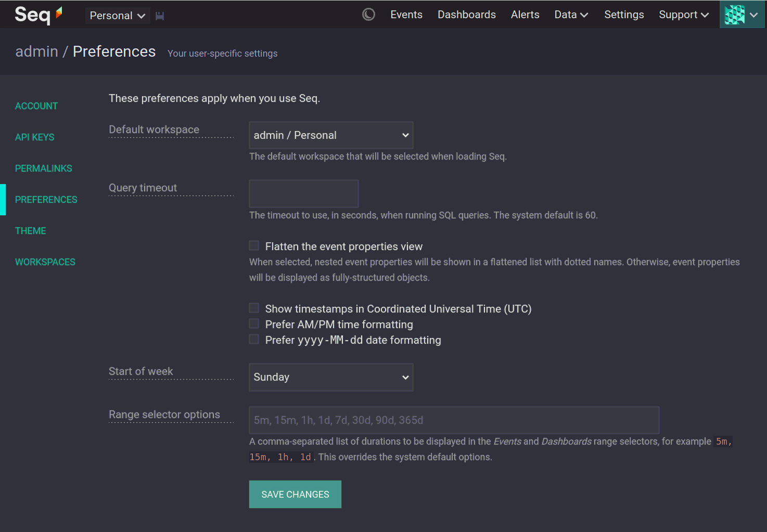Select the Preferences sidebar tab
The image size is (767, 532).
pos(46,200)
